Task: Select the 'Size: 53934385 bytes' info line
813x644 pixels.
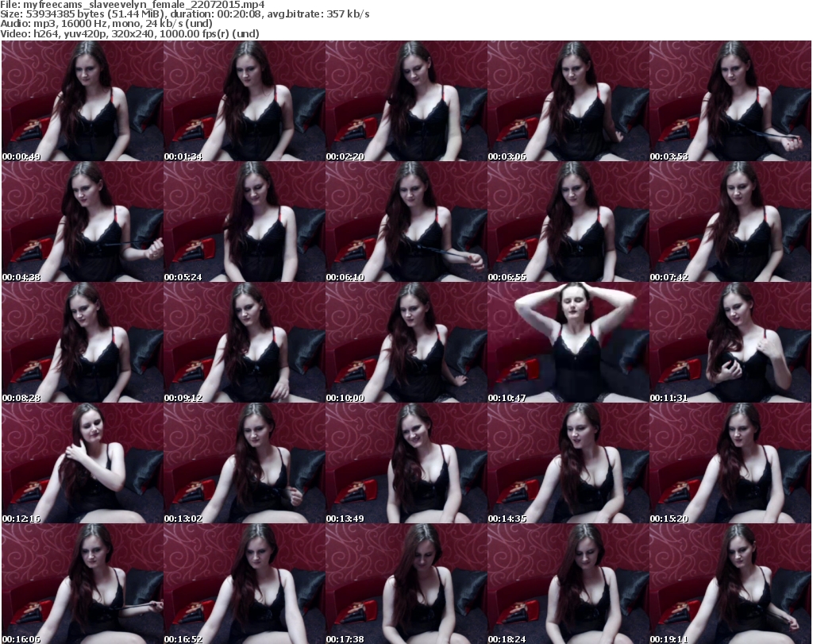Action: 184,14
